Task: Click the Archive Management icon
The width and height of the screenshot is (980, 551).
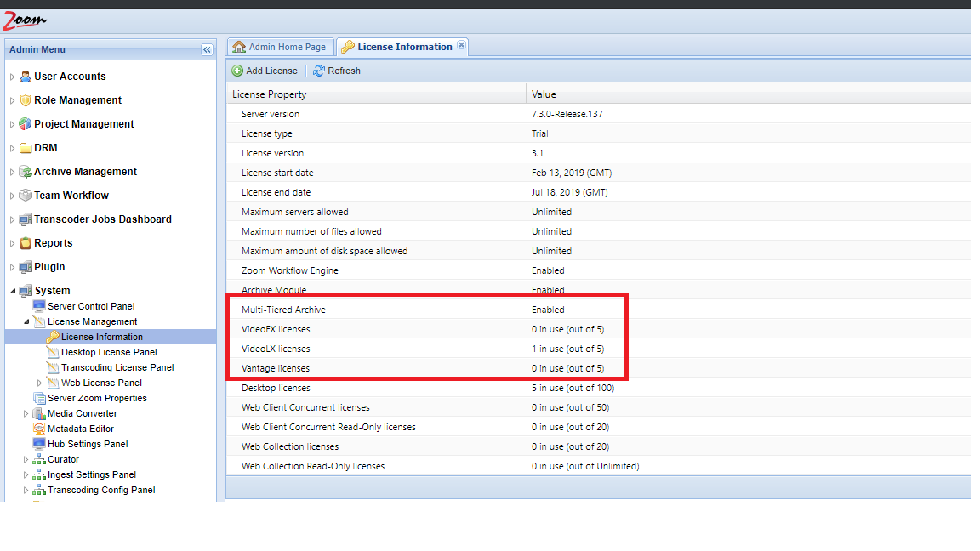Action: coord(26,171)
